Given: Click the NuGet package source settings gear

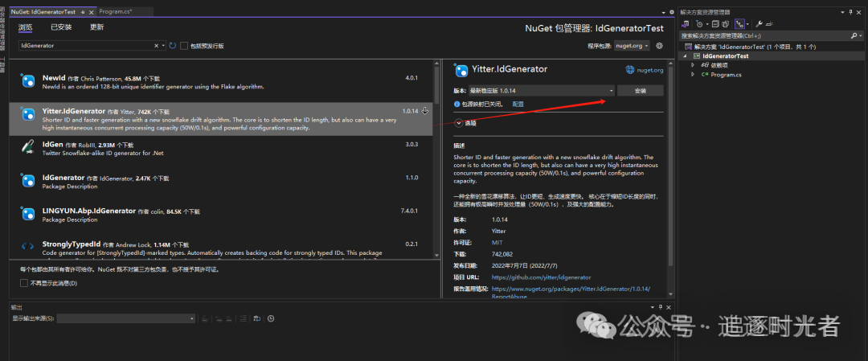Looking at the screenshot, I should pos(659,46).
